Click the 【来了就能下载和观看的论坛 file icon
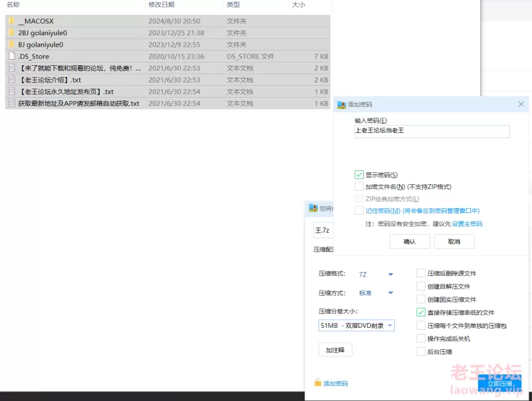Image resolution: width=532 pixels, height=401 pixels. click(12, 68)
